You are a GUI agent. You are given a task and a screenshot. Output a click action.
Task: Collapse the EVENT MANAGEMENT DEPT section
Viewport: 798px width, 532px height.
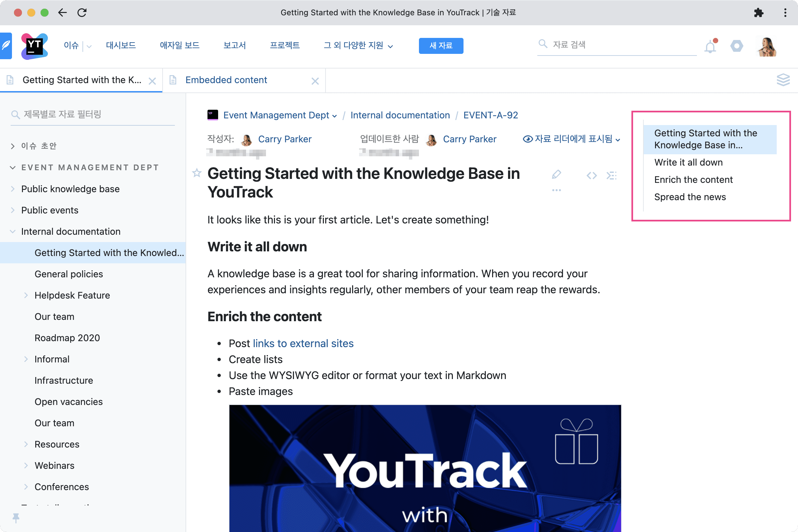point(13,167)
